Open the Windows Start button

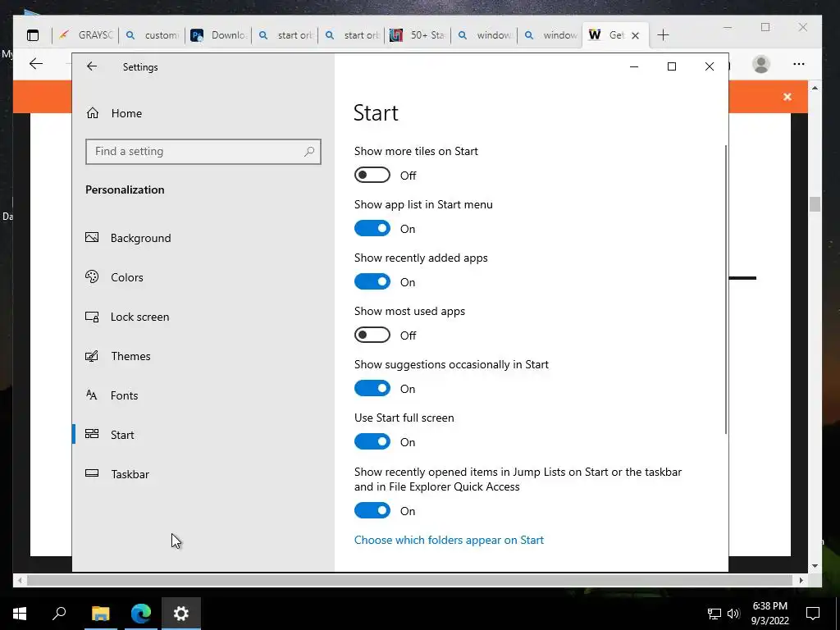point(20,614)
